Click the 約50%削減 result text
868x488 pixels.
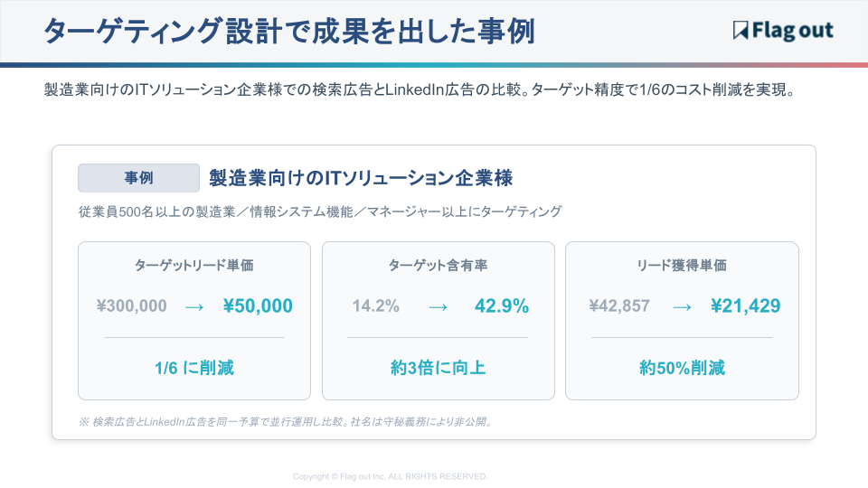(682, 368)
